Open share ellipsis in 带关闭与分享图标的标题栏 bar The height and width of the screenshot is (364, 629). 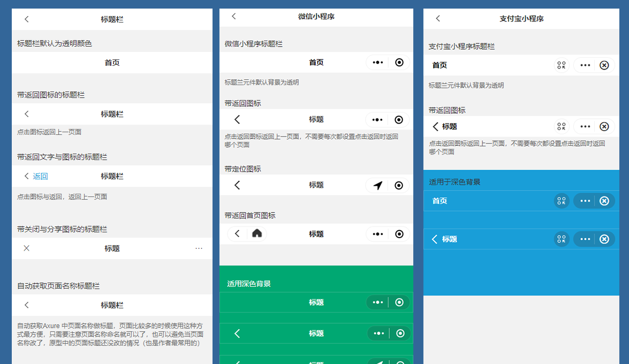pyautogui.click(x=199, y=248)
